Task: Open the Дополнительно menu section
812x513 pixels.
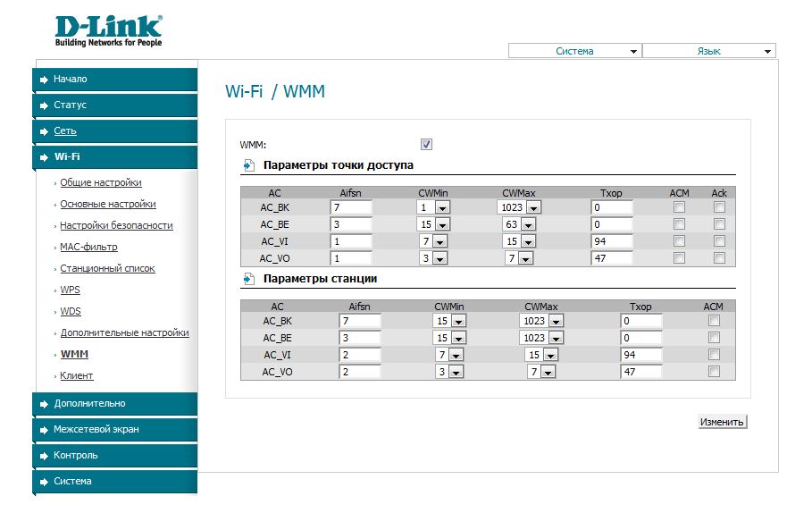Action: 115,404
